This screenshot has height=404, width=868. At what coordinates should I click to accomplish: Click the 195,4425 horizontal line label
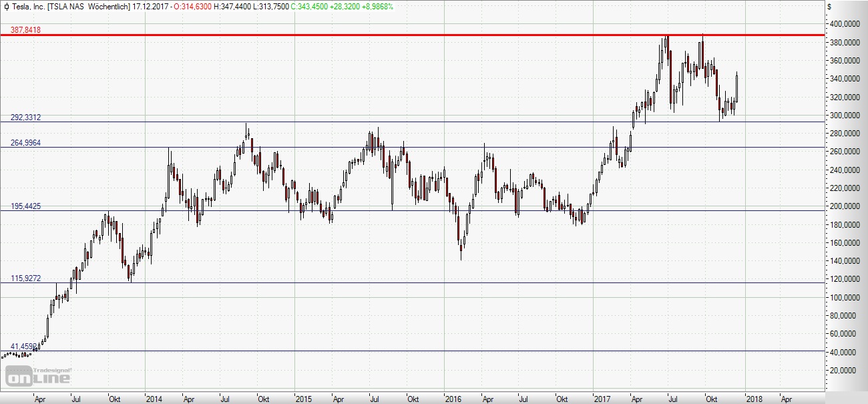pyautogui.click(x=25, y=206)
